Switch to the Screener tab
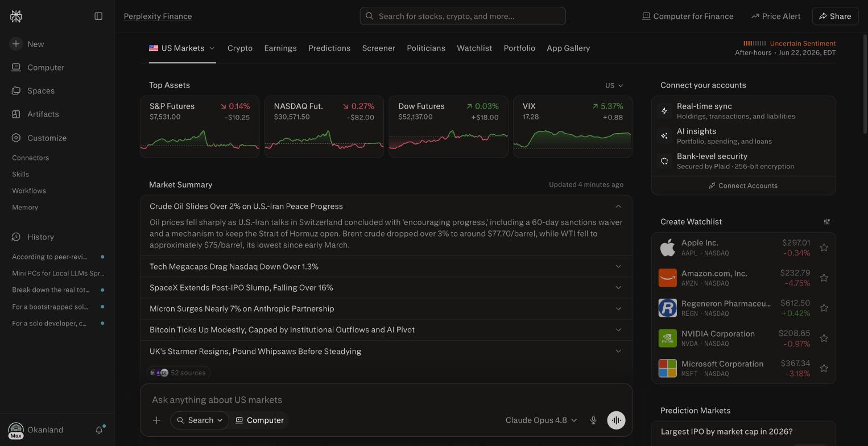 [379, 48]
